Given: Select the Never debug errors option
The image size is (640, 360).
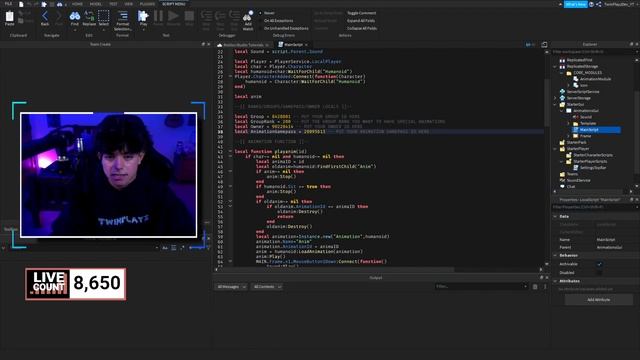Looking at the screenshot, I should (x=260, y=13).
